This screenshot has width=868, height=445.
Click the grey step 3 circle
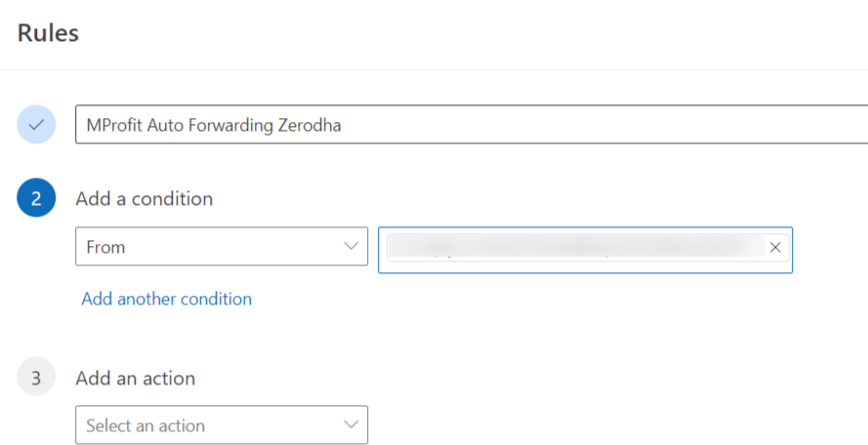coord(36,377)
